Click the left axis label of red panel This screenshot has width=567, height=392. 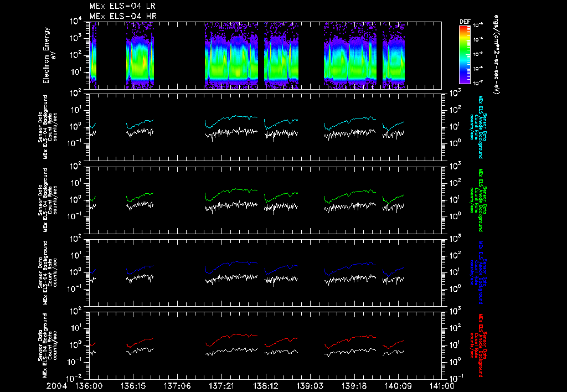[48, 345]
